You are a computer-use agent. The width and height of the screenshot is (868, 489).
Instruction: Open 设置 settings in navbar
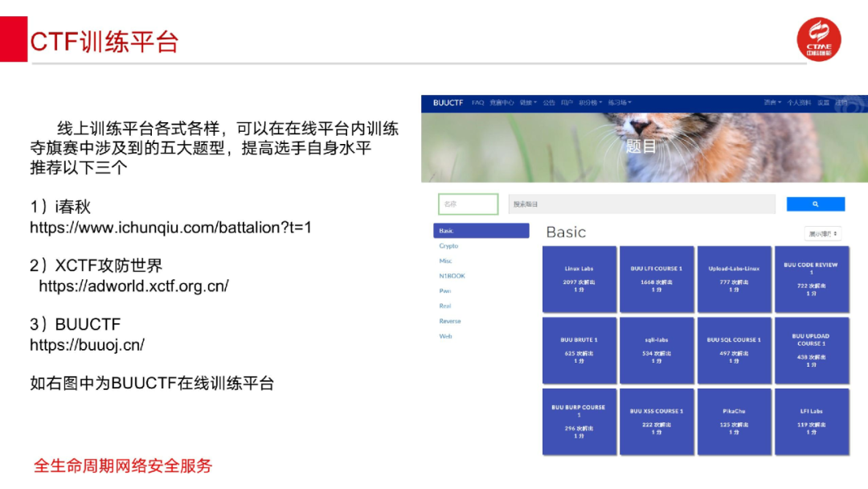pos(824,102)
